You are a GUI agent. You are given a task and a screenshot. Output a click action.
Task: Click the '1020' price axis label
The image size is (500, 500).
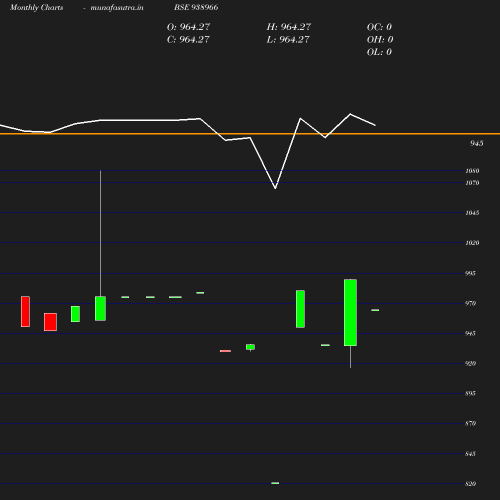(472, 243)
